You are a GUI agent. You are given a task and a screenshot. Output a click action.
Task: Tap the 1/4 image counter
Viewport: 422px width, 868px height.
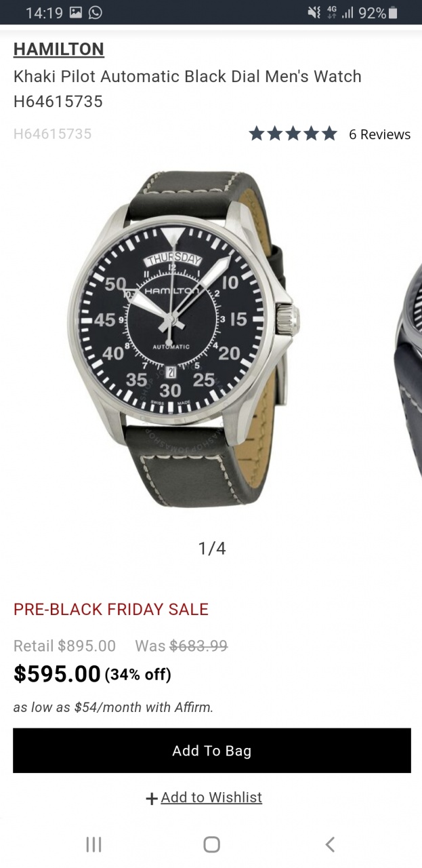click(212, 548)
